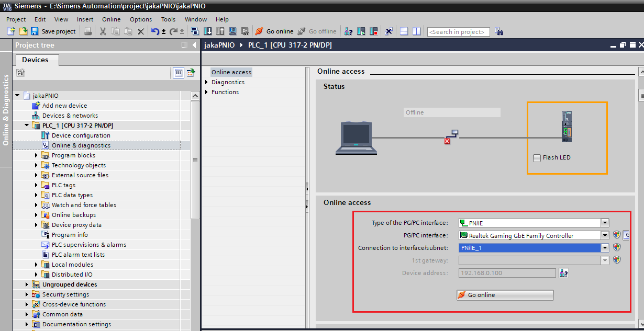Click the new project icon in toolbar
This screenshot has width=644, height=331.
click(11, 31)
